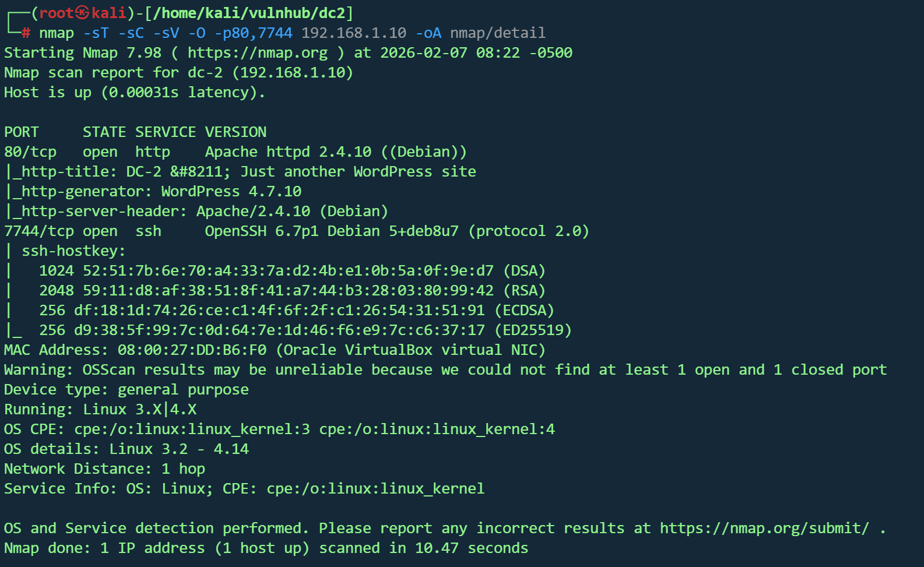Screen dimensions: 924x567
Task: Click the WordPress 4.7.10 generator text
Action: (231, 192)
